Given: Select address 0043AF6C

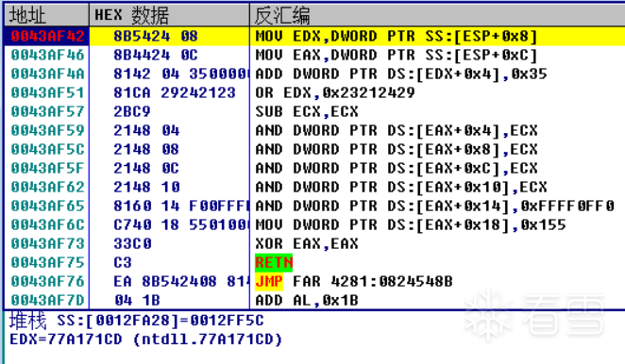Looking at the screenshot, I should [x=47, y=224].
